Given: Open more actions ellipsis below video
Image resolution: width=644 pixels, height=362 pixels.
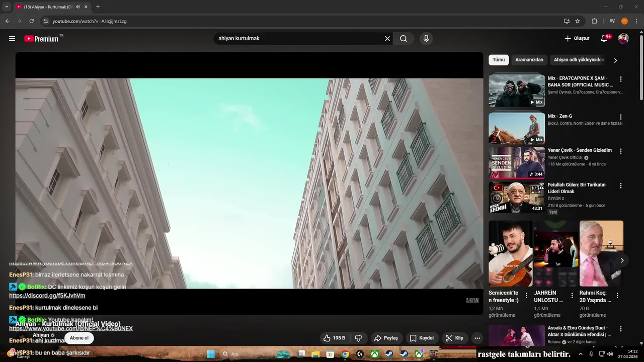Looking at the screenshot, I should pyautogui.click(x=477, y=338).
